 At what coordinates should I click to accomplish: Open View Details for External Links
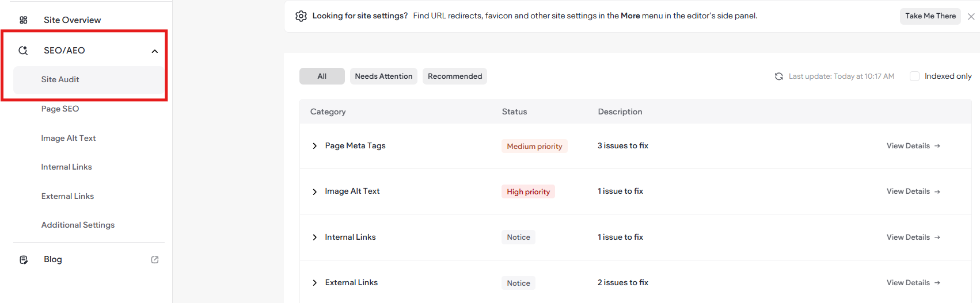pyautogui.click(x=913, y=283)
